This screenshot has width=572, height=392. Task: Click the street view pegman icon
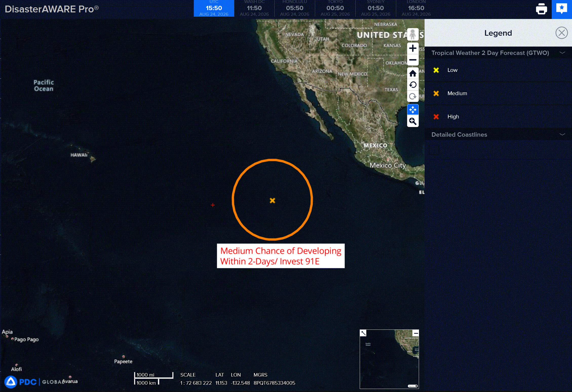click(413, 35)
